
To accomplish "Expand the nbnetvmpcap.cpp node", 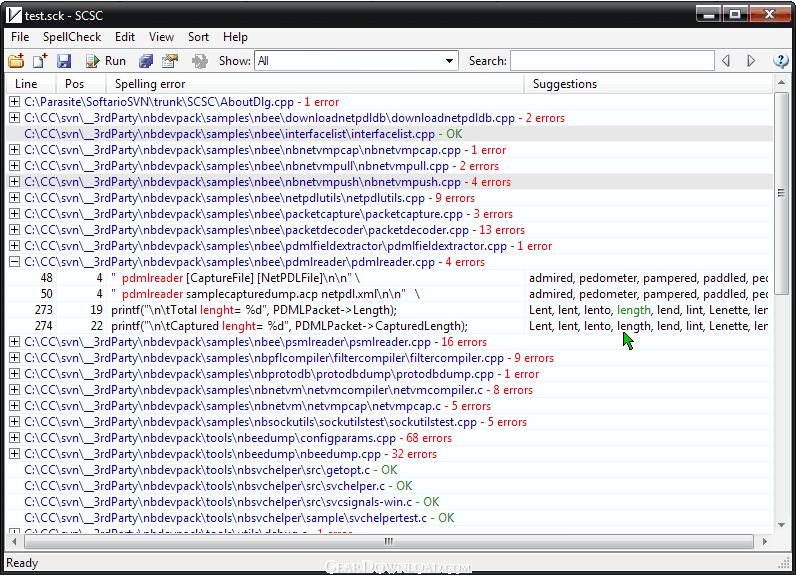I will pos(14,150).
